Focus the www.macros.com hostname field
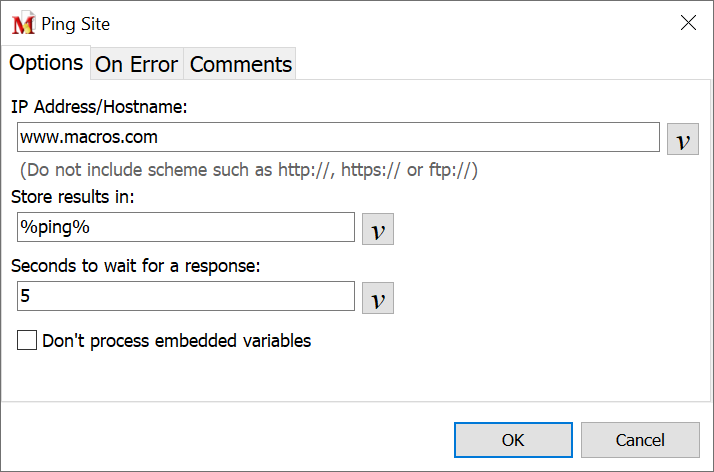Viewport: 714px width, 472px height. (x=338, y=137)
